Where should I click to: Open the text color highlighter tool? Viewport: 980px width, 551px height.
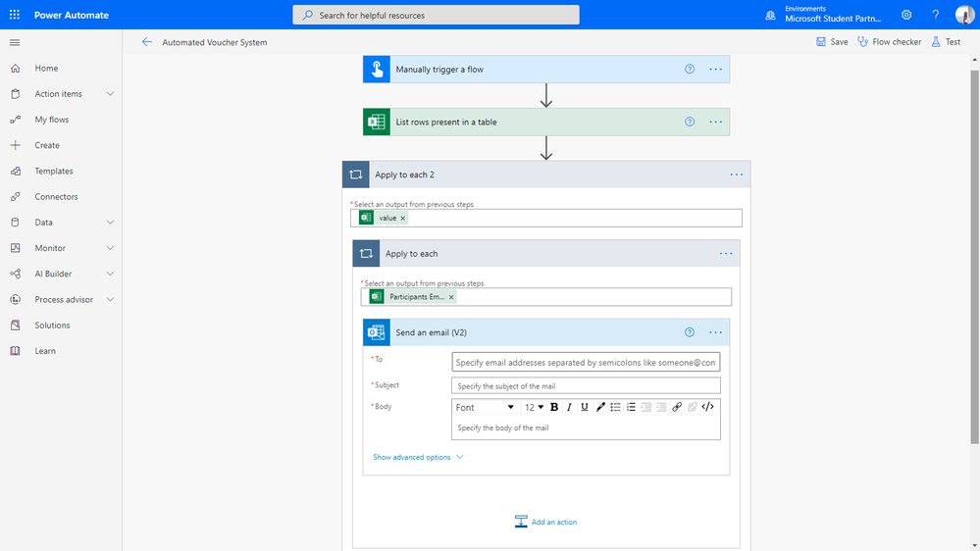(600, 407)
